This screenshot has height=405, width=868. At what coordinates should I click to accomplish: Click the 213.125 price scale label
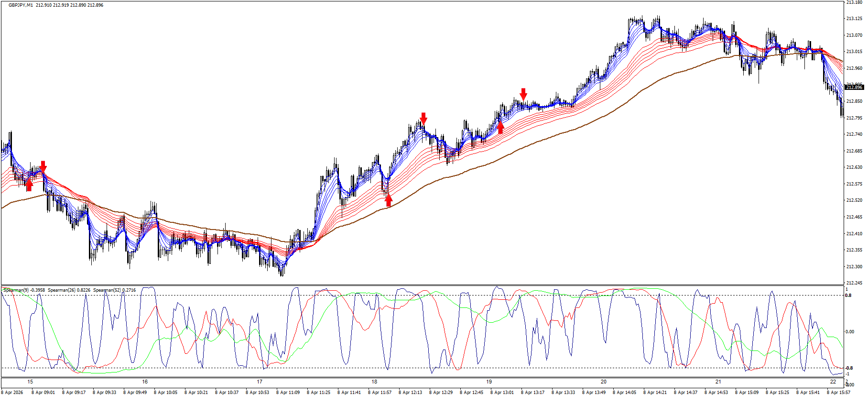tap(854, 19)
